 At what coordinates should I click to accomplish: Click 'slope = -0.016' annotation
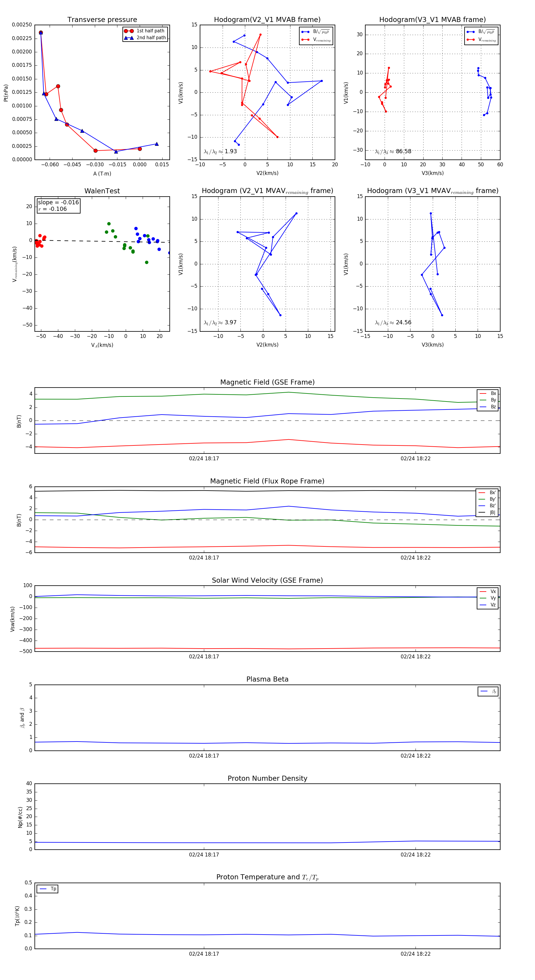click(58, 203)
